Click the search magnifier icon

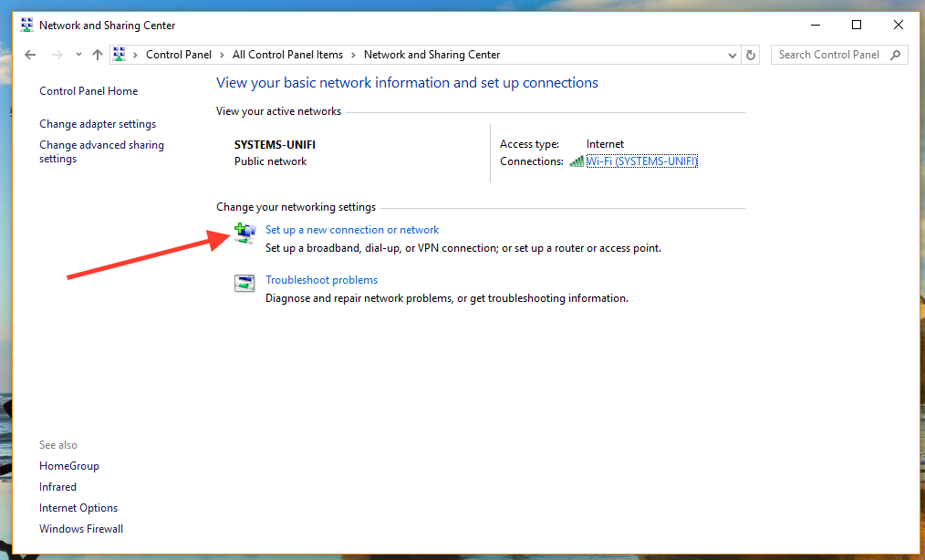pyautogui.click(x=895, y=55)
